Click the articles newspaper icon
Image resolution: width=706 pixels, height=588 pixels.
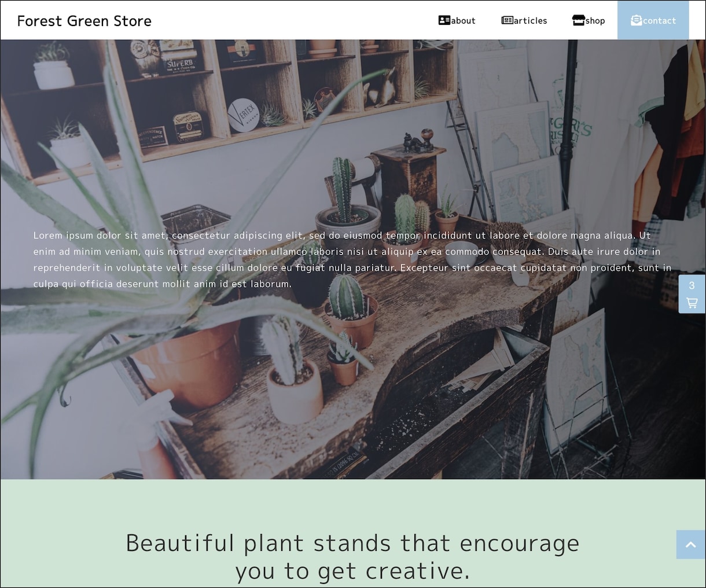[508, 20]
